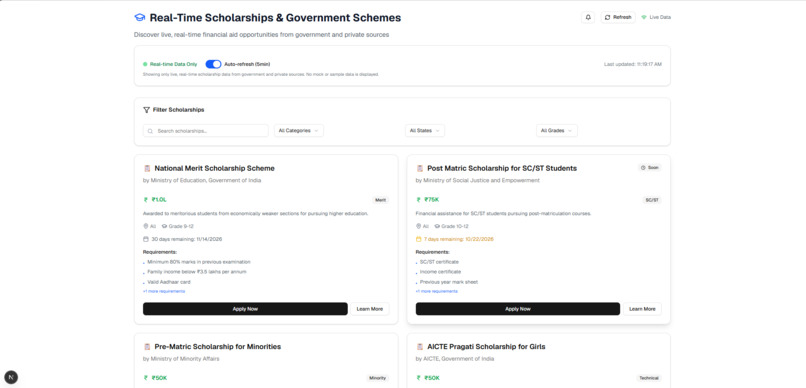
Task: Open the notifications bell
Action: [x=588, y=17]
